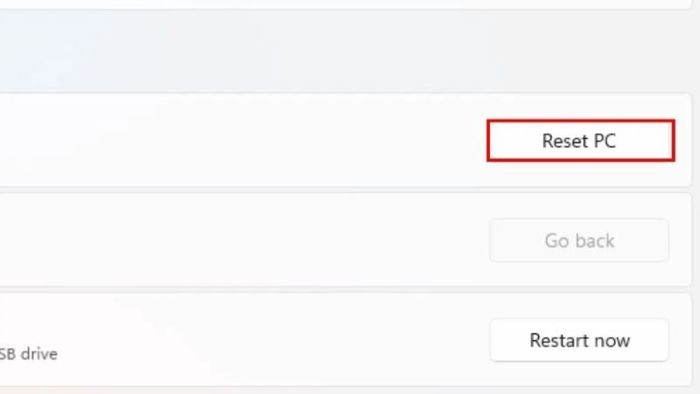Select the card row containing Go back
The image size is (700, 394).
point(346,240)
